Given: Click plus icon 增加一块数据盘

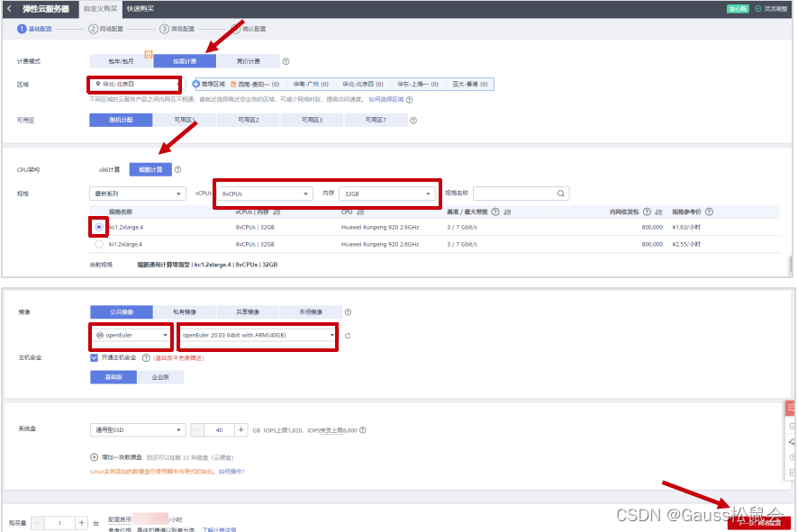Looking at the screenshot, I should tap(95, 457).
